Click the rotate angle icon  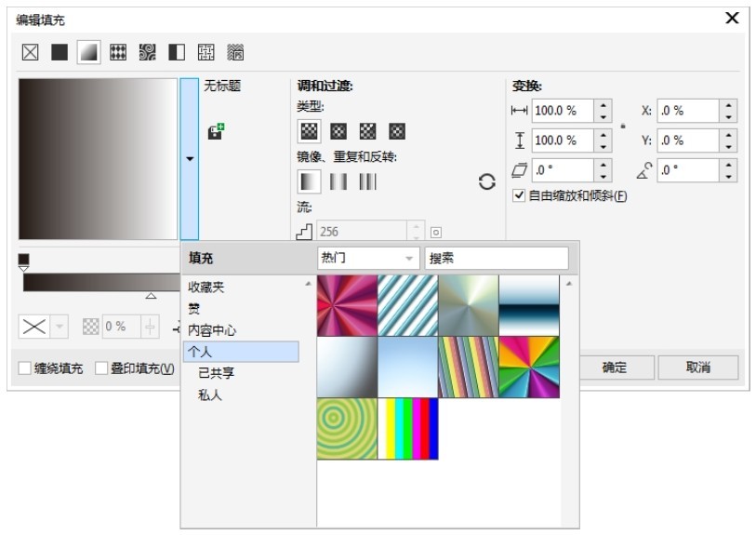[644, 170]
